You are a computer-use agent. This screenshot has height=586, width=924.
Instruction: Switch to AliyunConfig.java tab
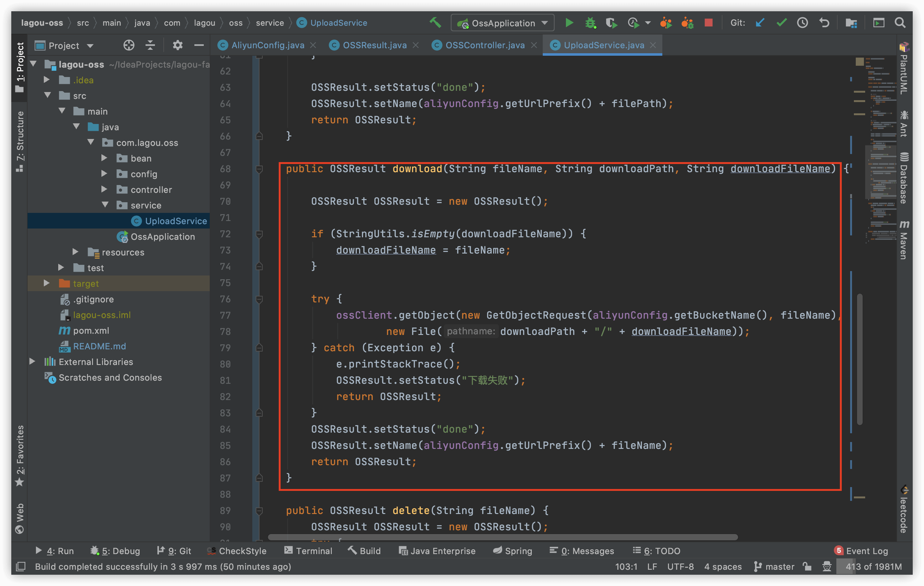point(267,45)
